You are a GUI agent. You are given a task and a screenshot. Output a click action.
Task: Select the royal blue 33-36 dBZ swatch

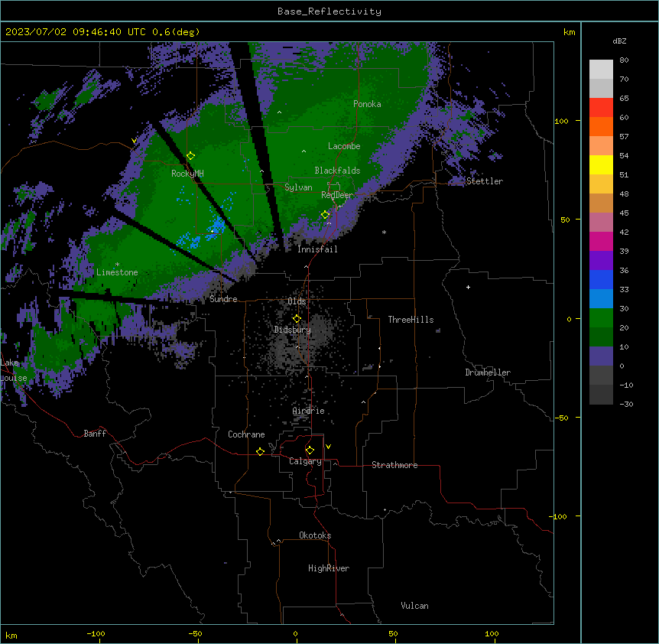click(601, 279)
